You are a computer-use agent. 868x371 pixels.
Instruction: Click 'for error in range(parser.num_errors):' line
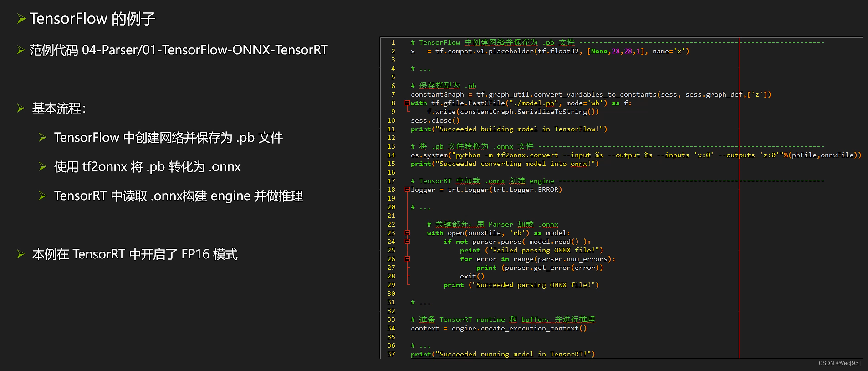537,259
